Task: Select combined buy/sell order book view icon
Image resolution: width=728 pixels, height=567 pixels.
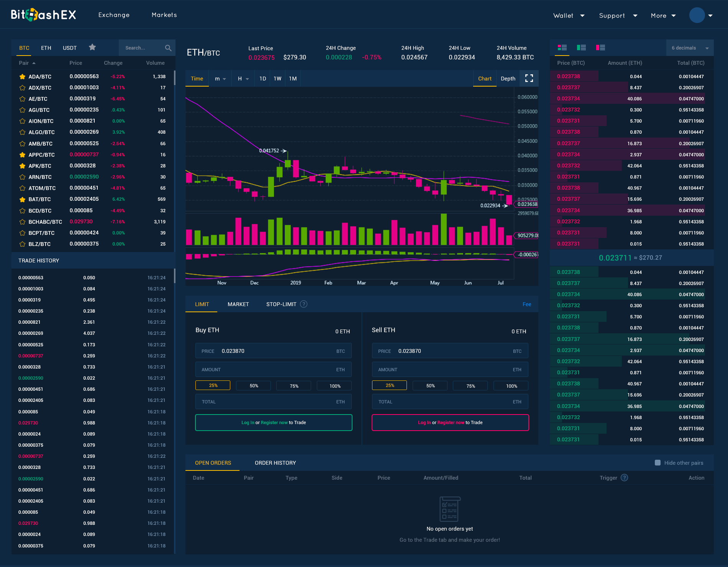Action: click(562, 48)
